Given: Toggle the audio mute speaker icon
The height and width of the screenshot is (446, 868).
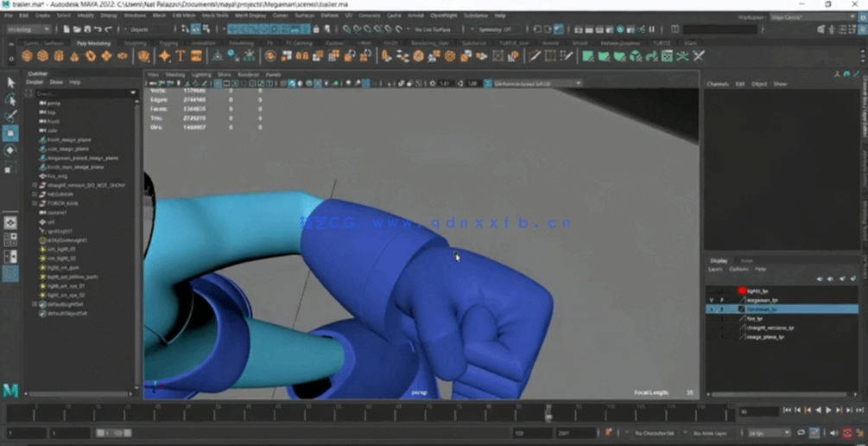Looking at the screenshot, I should pyautogui.click(x=833, y=433).
